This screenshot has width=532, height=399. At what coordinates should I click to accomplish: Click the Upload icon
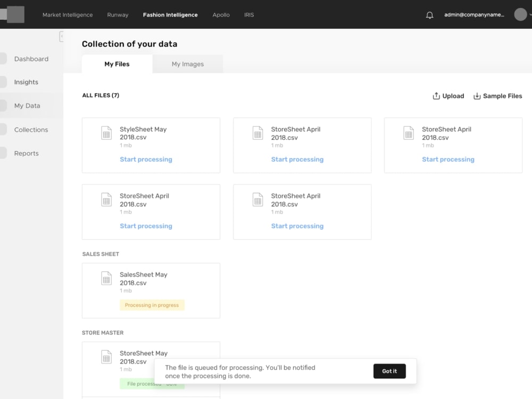(435, 96)
